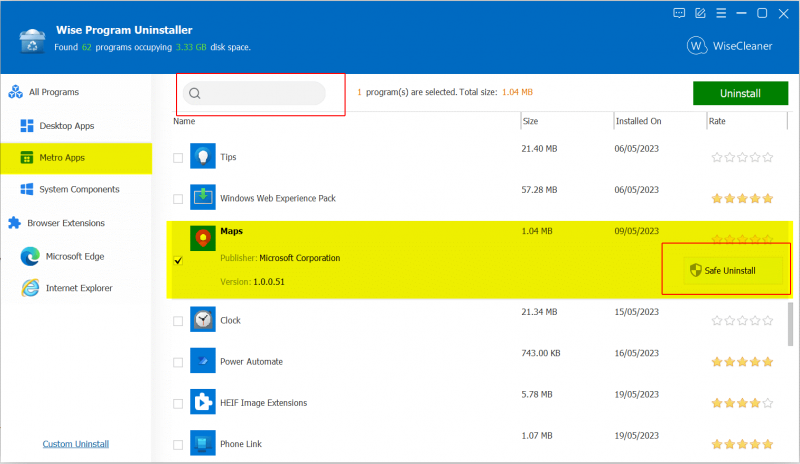Check the Tips checkbox
The width and height of the screenshot is (800, 464).
(x=178, y=158)
